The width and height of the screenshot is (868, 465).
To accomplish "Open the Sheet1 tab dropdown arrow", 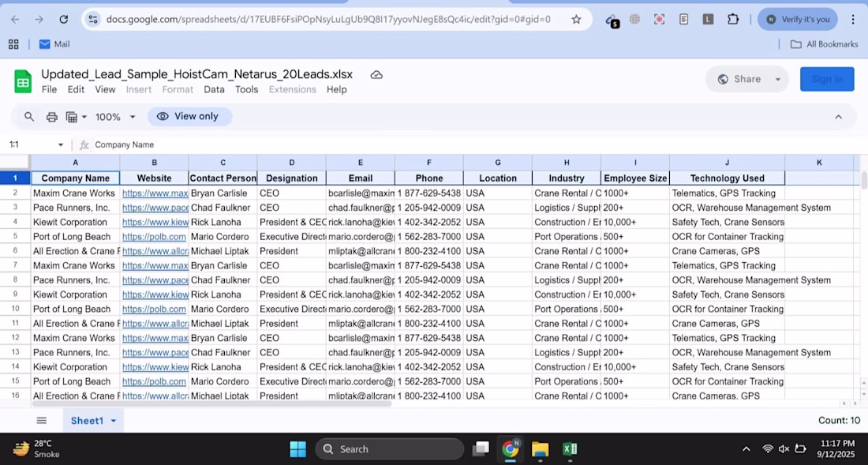I will point(114,421).
